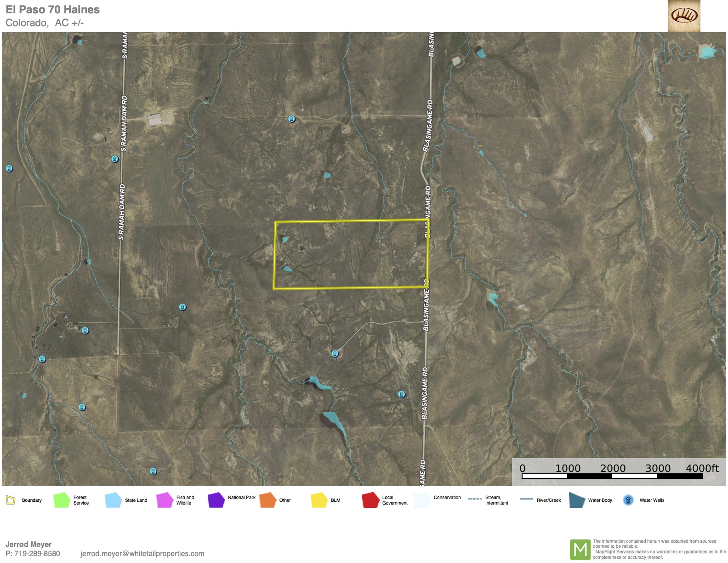Click the yellow Boundary legend icon

coord(11,500)
